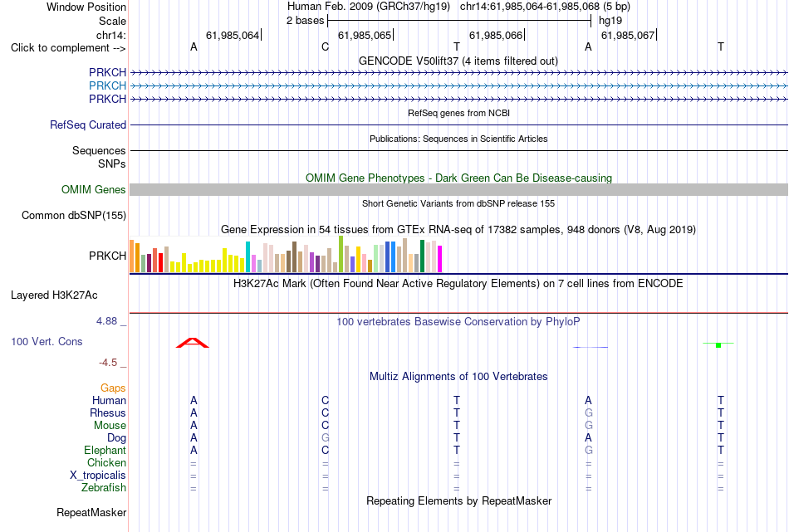Click 'Repeating Elements by RepeatMasker' title

(x=458, y=501)
